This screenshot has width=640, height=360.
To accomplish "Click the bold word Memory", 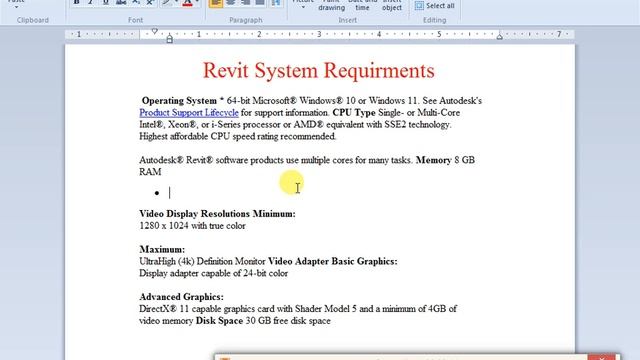I will (x=433, y=160).
